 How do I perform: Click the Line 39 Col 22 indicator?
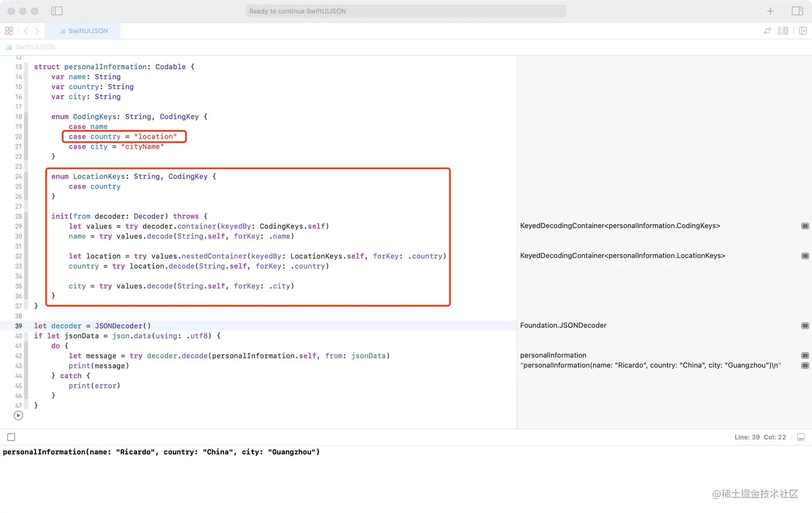760,437
